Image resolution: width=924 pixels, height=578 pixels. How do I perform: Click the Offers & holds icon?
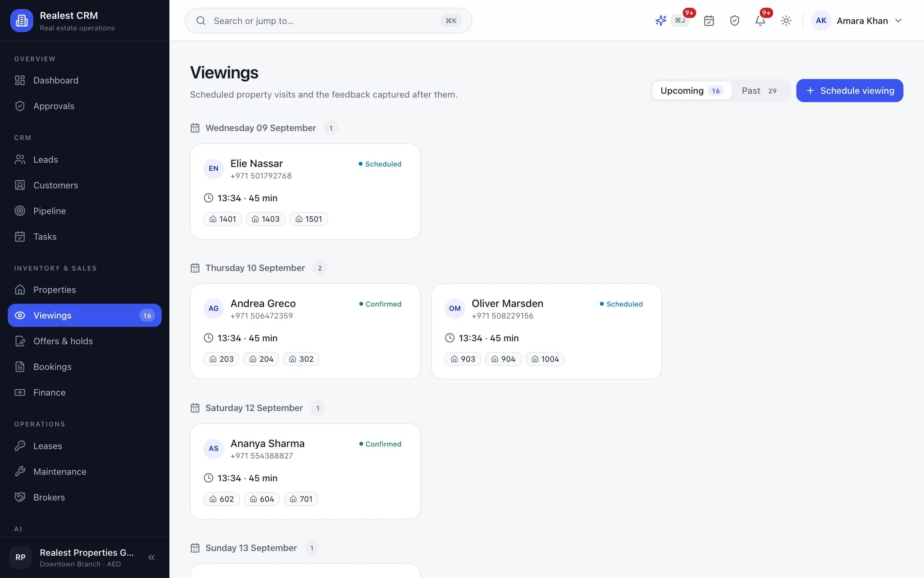pos(20,341)
